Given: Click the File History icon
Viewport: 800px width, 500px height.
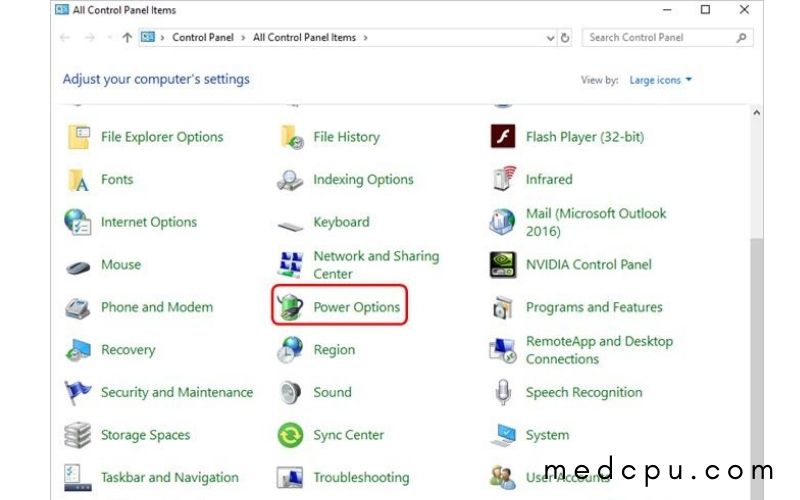Looking at the screenshot, I should tap(292, 137).
